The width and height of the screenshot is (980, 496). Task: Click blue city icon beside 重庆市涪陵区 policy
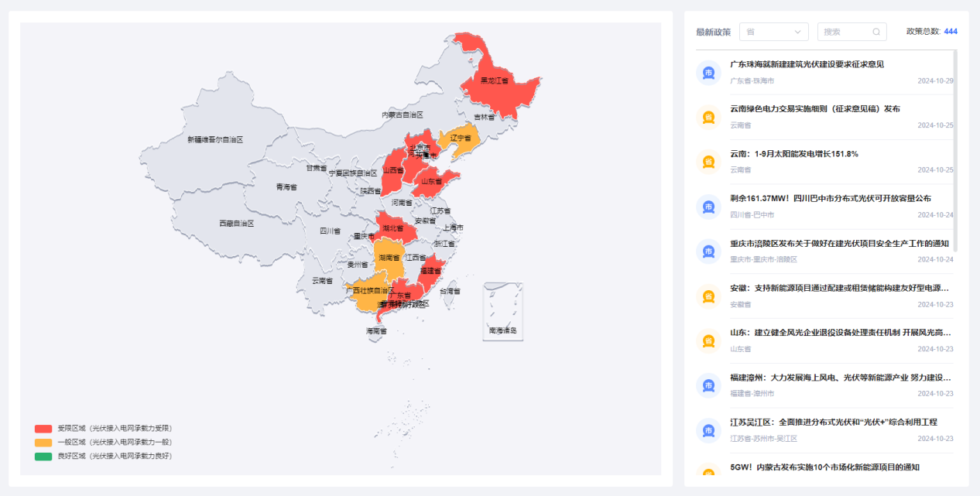[x=708, y=251]
